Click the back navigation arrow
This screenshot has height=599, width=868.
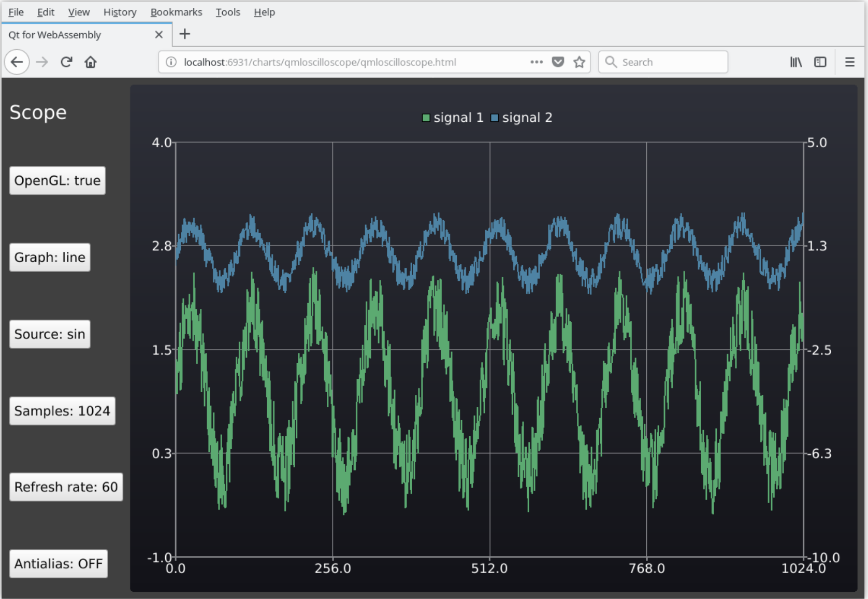(x=17, y=62)
